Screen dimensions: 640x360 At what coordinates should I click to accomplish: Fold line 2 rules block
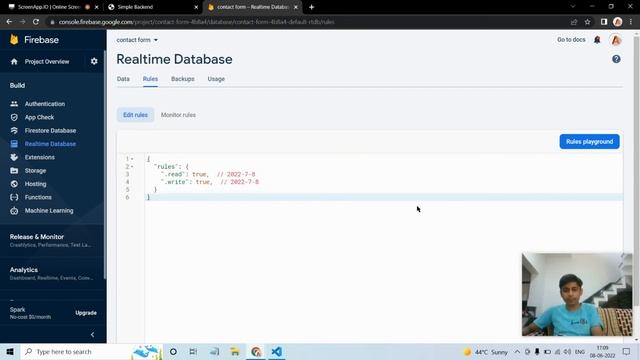click(x=132, y=167)
